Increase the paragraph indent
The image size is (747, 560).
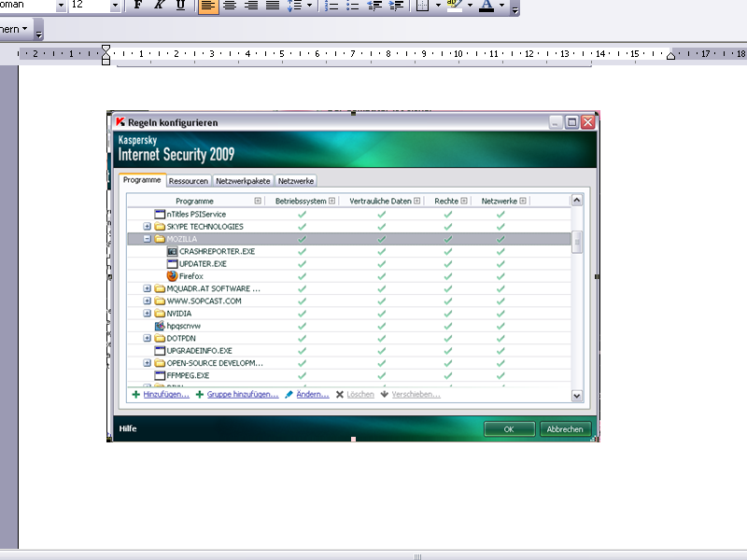point(396,6)
